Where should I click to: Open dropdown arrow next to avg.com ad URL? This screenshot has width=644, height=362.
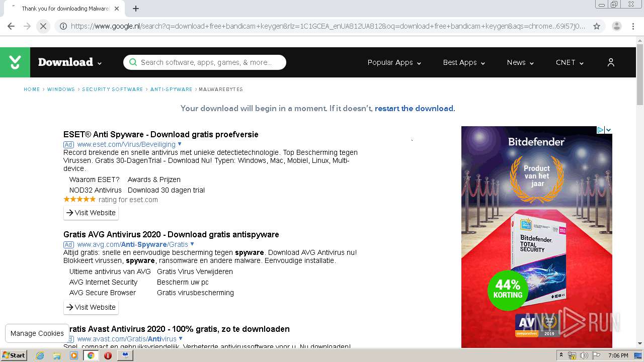[x=192, y=244]
